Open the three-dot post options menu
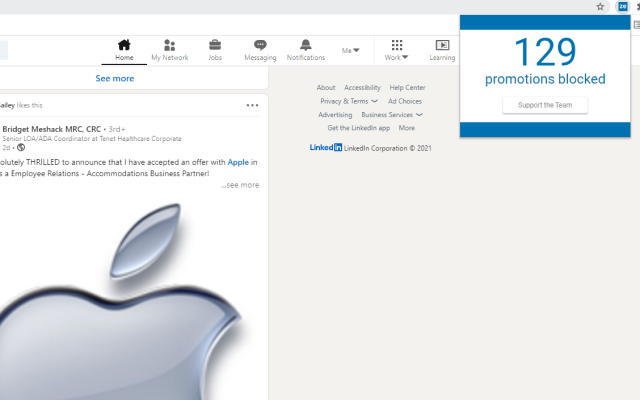640x400 pixels. [252, 105]
